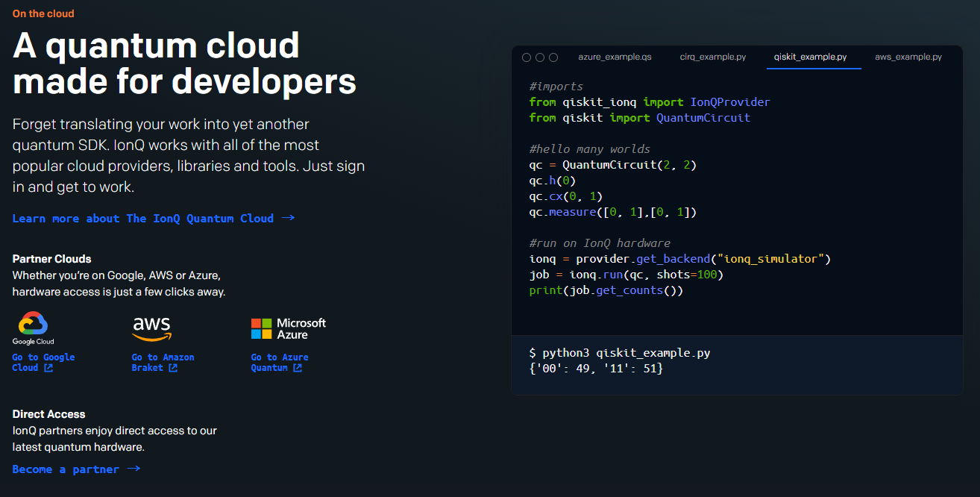Click the 'ionq = provider.get_backend' line
The image size is (980, 497).
[680, 258]
